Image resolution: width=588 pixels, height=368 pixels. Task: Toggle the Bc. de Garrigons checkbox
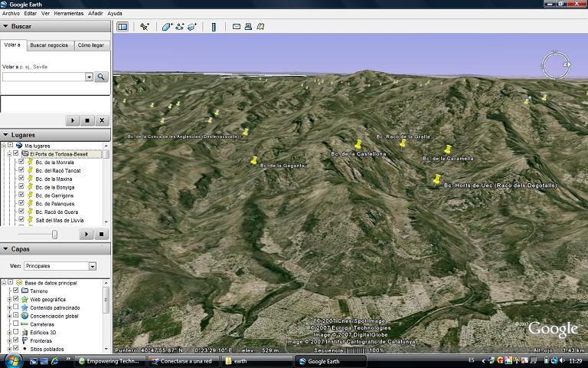(x=21, y=195)
